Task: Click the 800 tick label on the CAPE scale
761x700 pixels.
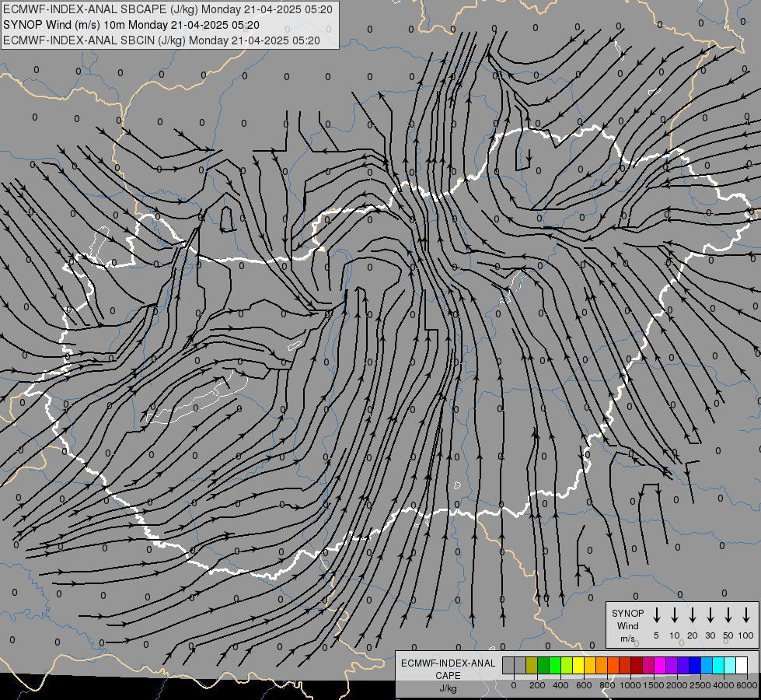Action: (607, 685)
